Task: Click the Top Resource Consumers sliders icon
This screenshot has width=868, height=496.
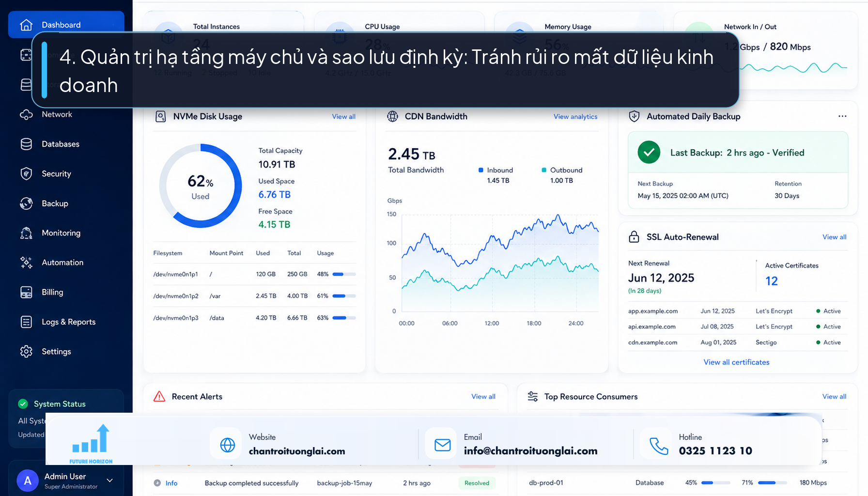Action: (533, 397)
